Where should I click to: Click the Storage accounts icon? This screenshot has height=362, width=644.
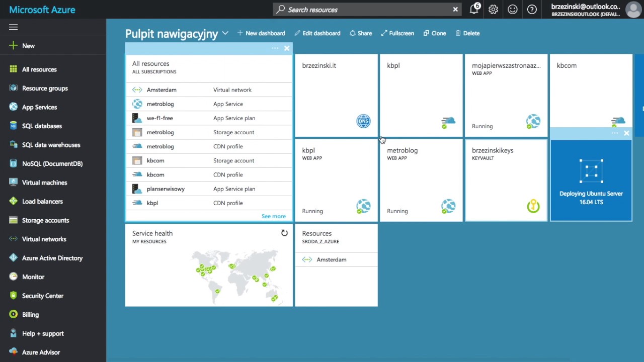click(x=14, y=220)
